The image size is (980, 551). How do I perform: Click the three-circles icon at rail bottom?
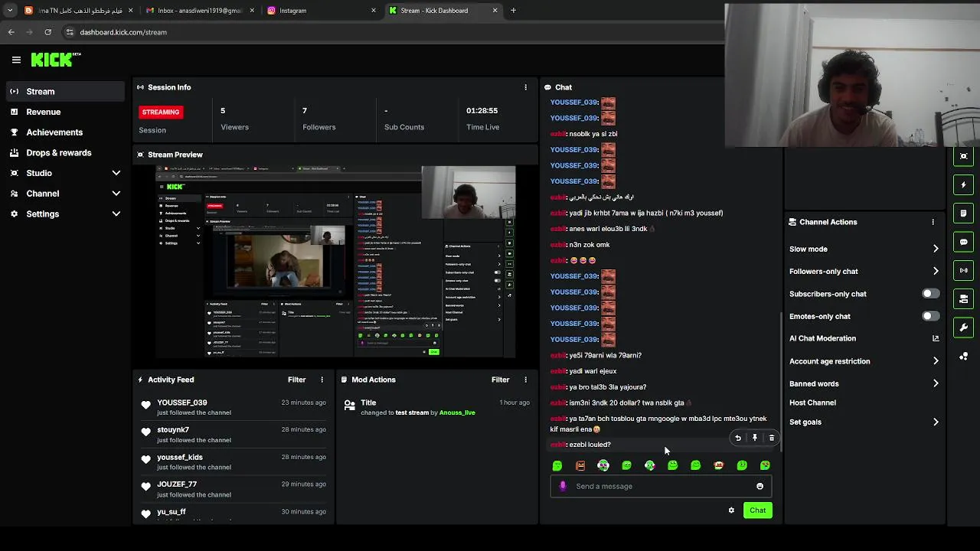964,357
